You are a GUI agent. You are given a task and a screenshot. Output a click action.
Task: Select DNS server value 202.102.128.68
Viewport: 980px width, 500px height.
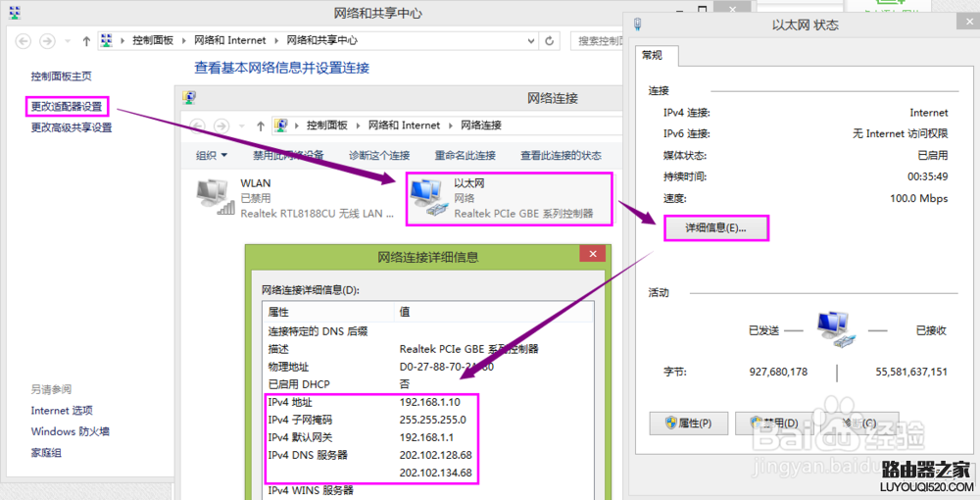(436, 455)
